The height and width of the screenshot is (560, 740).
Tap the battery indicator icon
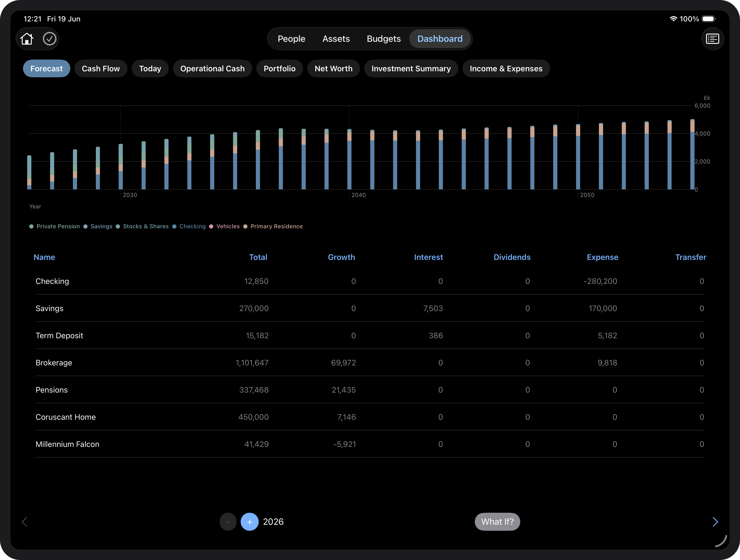(x=709, y=19)
